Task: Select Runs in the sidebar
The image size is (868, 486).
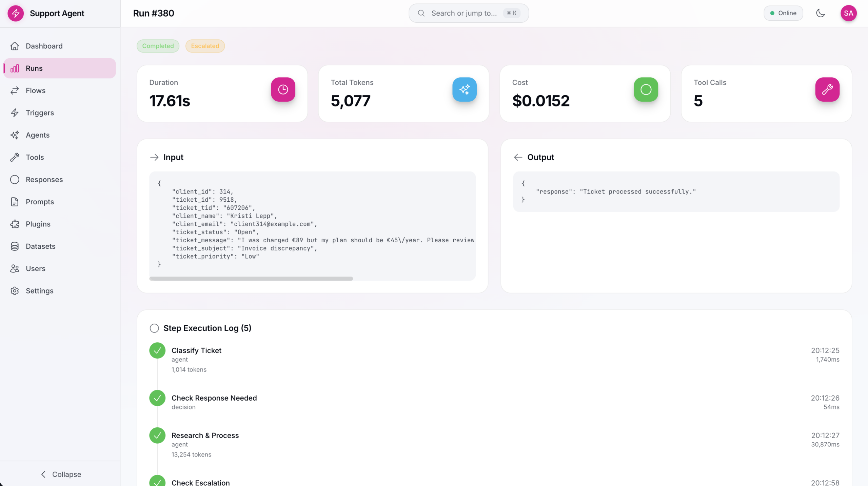Action: point(60,68)
